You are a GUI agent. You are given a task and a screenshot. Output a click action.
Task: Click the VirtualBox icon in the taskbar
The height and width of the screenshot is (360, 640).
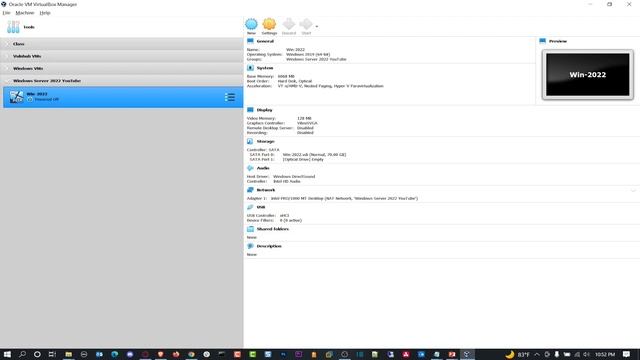pyautogui.click(x=467, y=354)
